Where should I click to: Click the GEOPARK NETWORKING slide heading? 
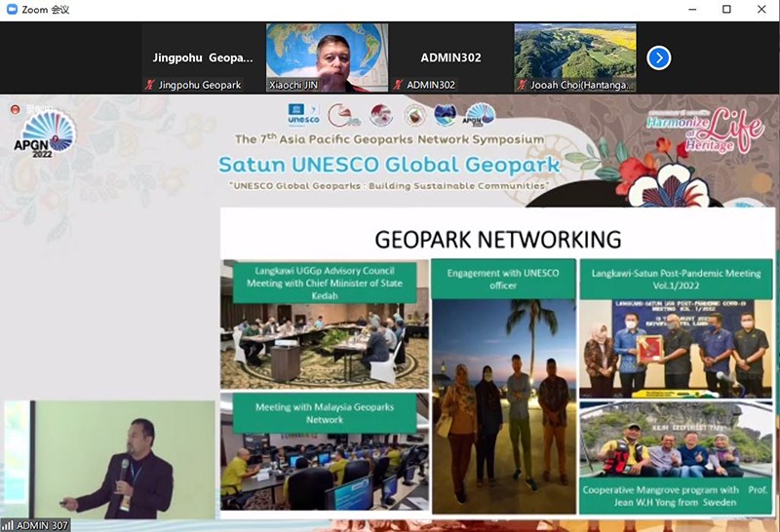498,239
